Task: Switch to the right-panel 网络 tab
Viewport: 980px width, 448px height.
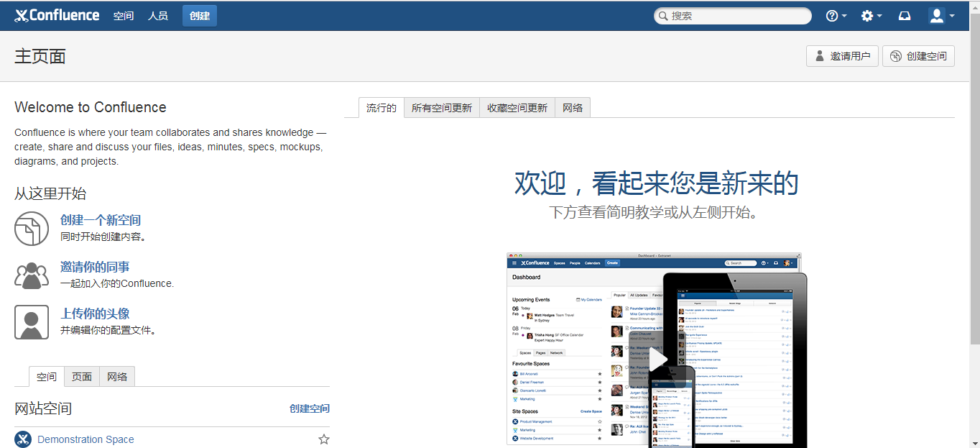Action: tap(573, 108)
